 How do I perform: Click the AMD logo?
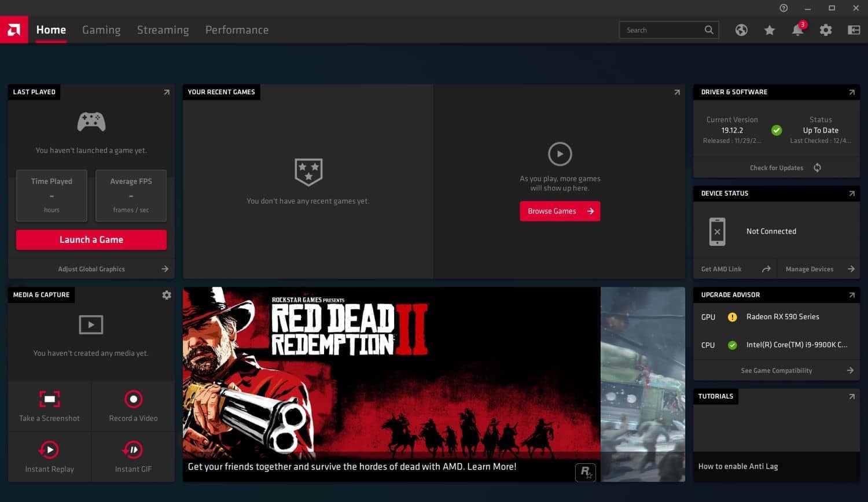pos(14,29)
